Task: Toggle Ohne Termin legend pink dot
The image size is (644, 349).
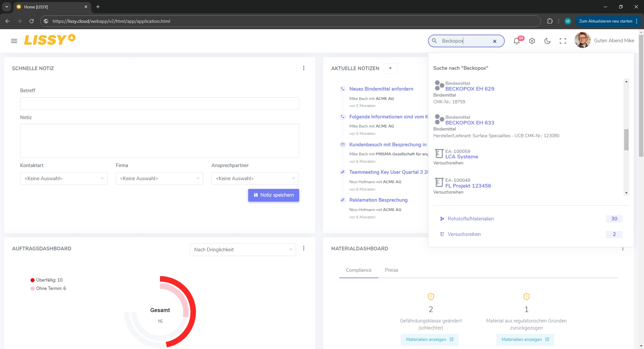Action: [33, 289]
